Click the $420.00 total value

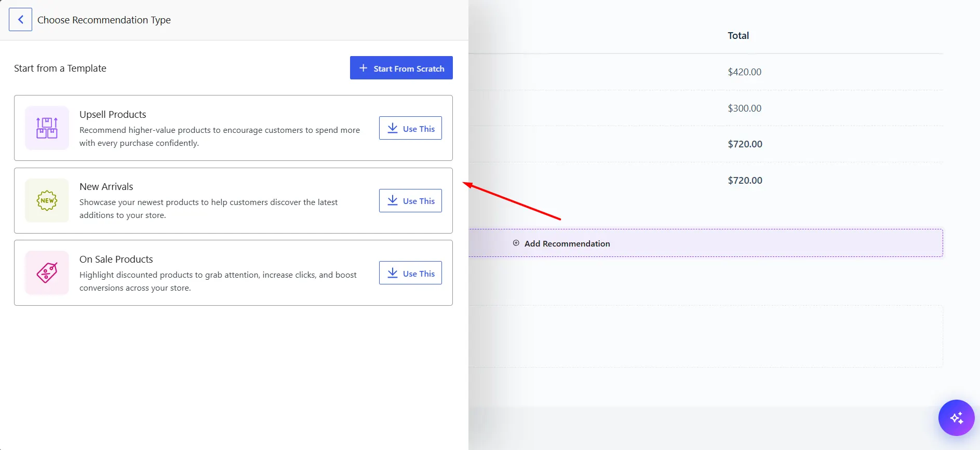pos(744,72)
